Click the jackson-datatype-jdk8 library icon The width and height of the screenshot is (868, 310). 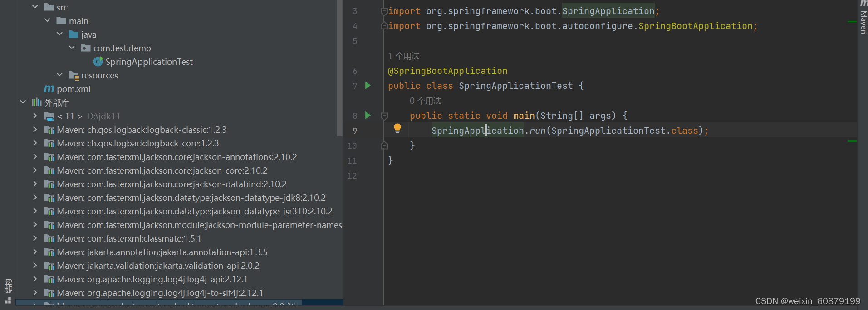[x=49, y=198]
